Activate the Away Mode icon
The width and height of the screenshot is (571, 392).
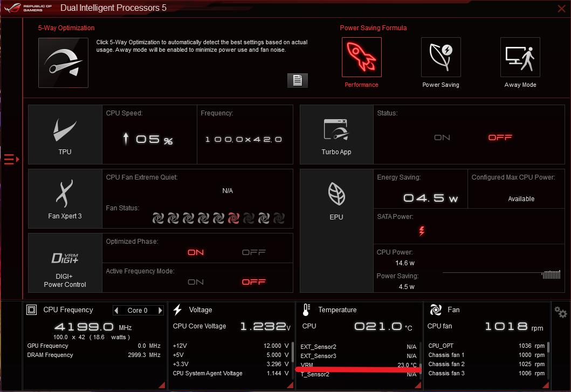point(520,57)
